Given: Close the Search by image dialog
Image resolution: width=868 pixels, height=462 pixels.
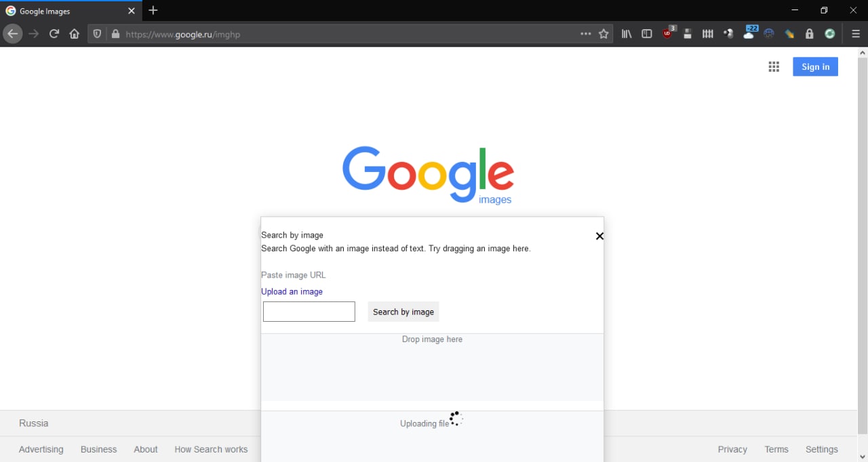Looking at the screenshot, I should point(599,236).
